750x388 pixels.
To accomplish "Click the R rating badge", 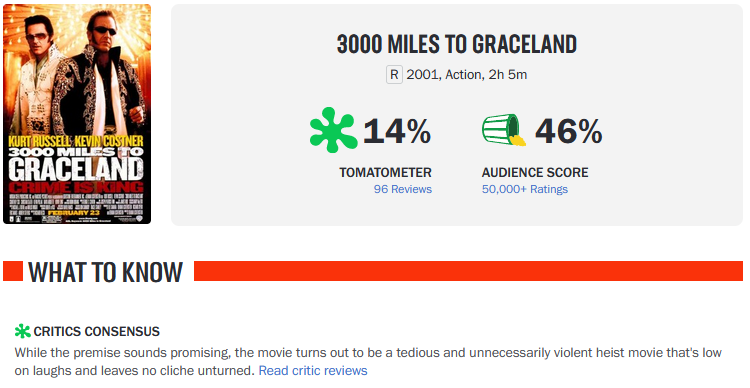I will 394,75.
